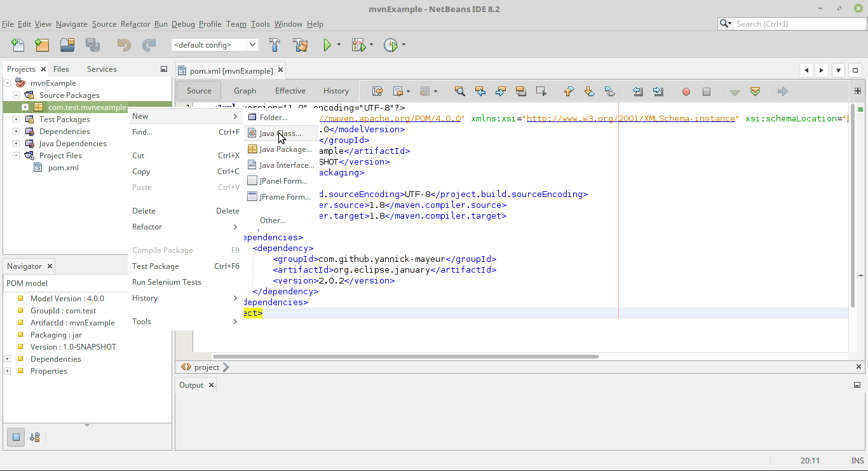Toggle the rectangular selection icon in editor toolbar

[541, 91]
